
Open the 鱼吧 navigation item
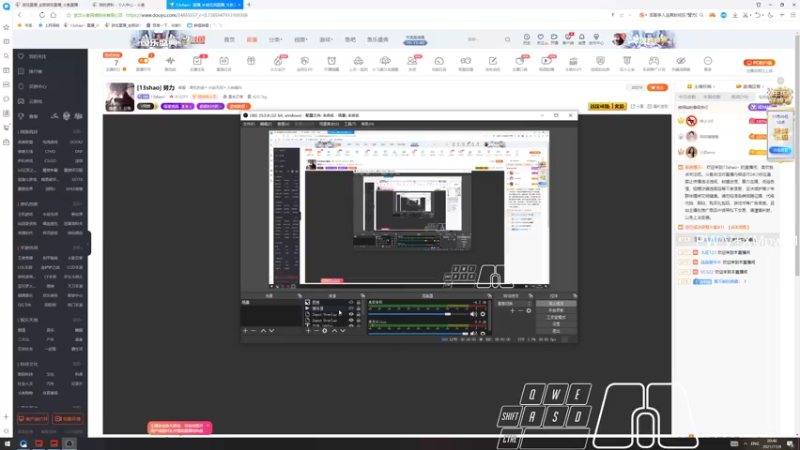point(350,39)
